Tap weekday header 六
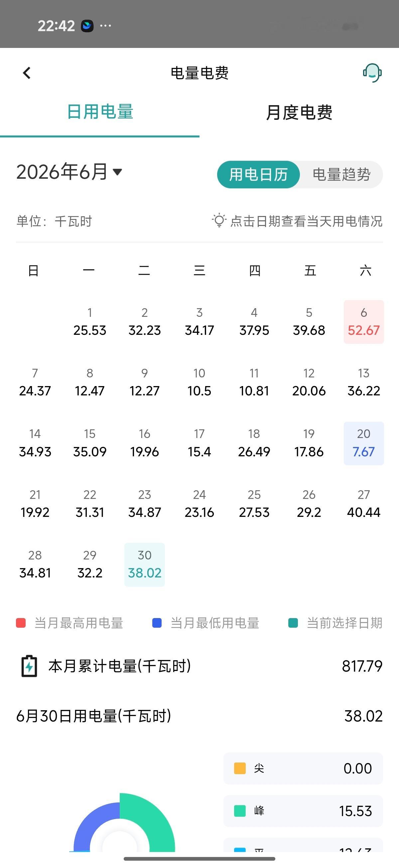This screenshot has width=399, height=868. coord(365,270)
